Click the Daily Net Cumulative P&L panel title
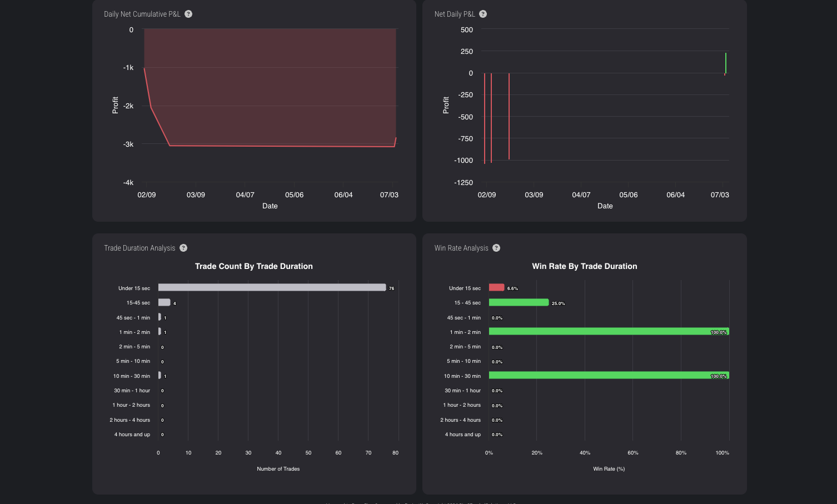837x504 pixels. (x=142, y=14)
